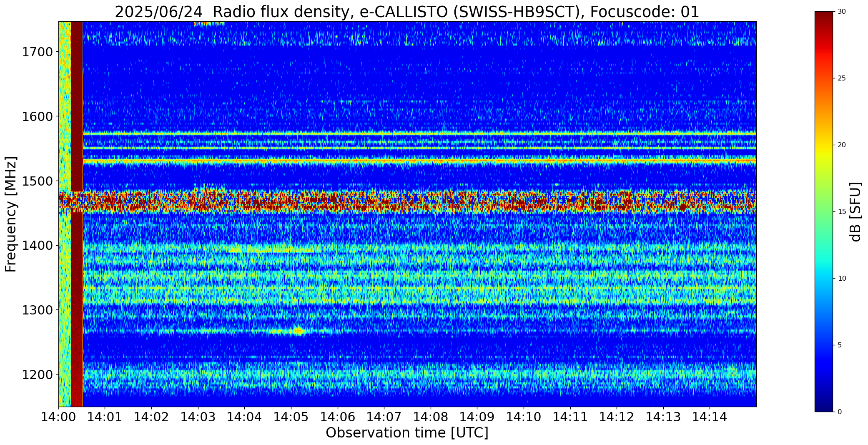Click the dark red vertical band after 14:00
The width and height of the screenshot is (868, 445).
[77, 214]
